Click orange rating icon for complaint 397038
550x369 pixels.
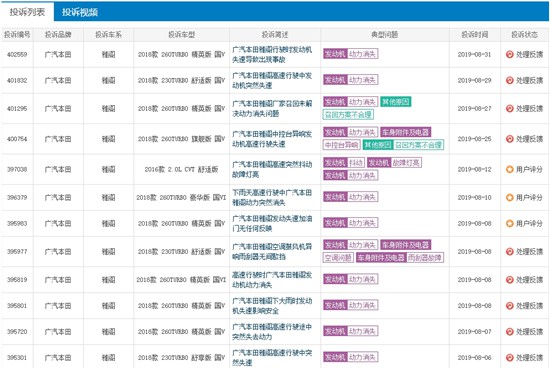coord(509,169)
